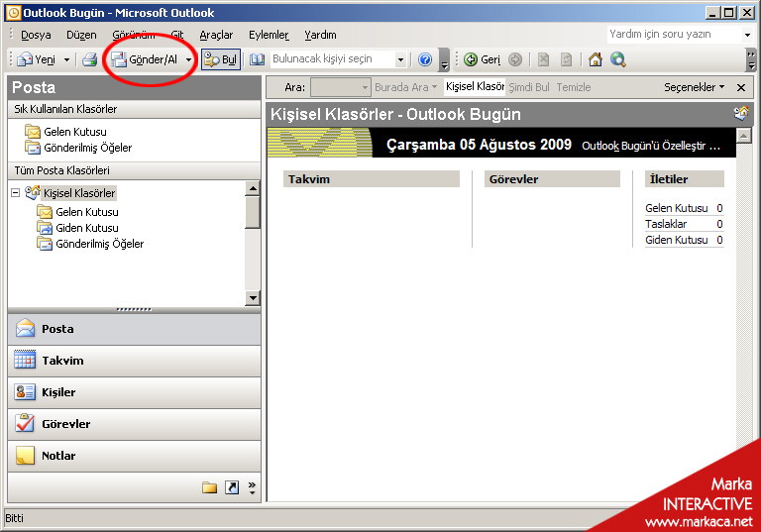Open the Giden Kutusu link under İletiler
761x532 pixels.
click(x=677, y=240)
